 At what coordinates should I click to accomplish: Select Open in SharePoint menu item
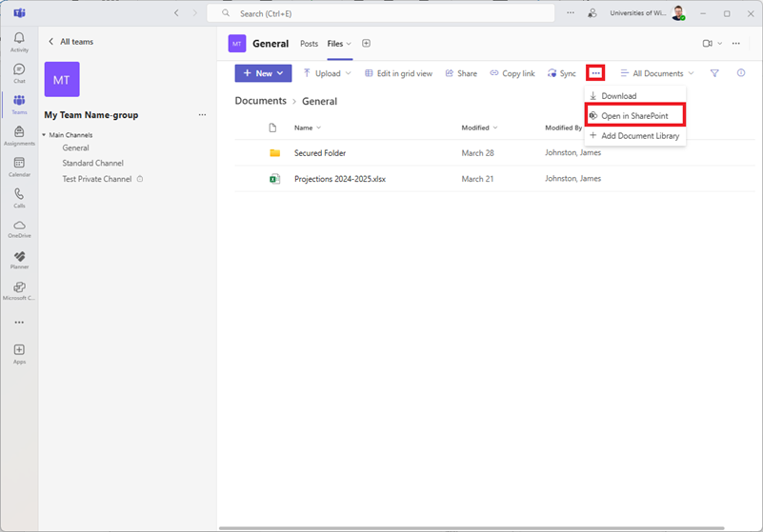pos(634,116)
